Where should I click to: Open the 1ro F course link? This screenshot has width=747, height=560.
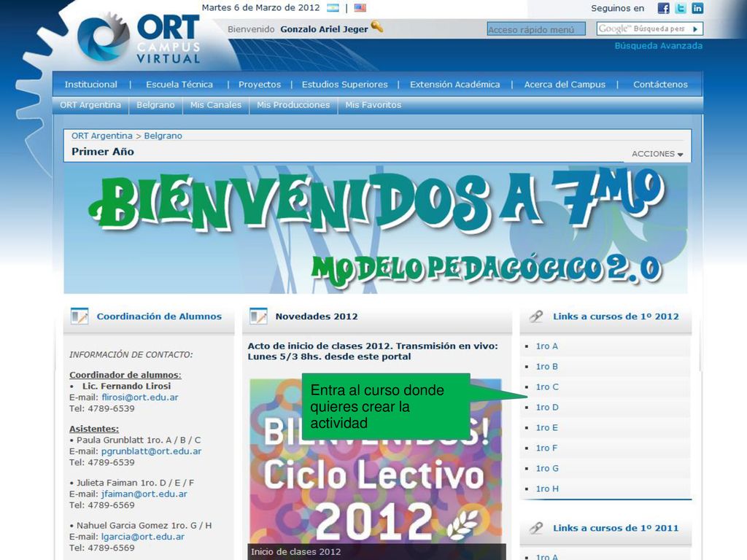pyautogui.click(x=546, y=448)
